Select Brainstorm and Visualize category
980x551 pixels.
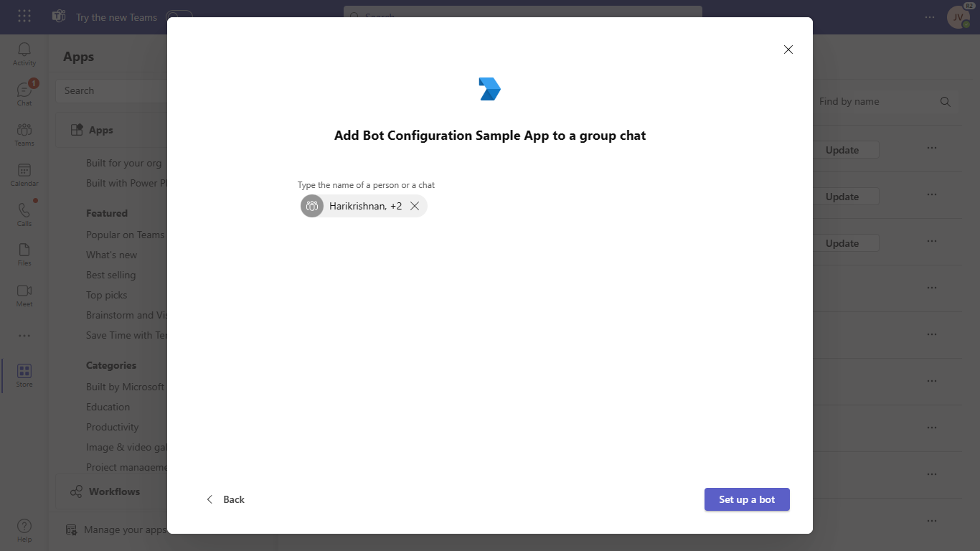click(126, 315)
